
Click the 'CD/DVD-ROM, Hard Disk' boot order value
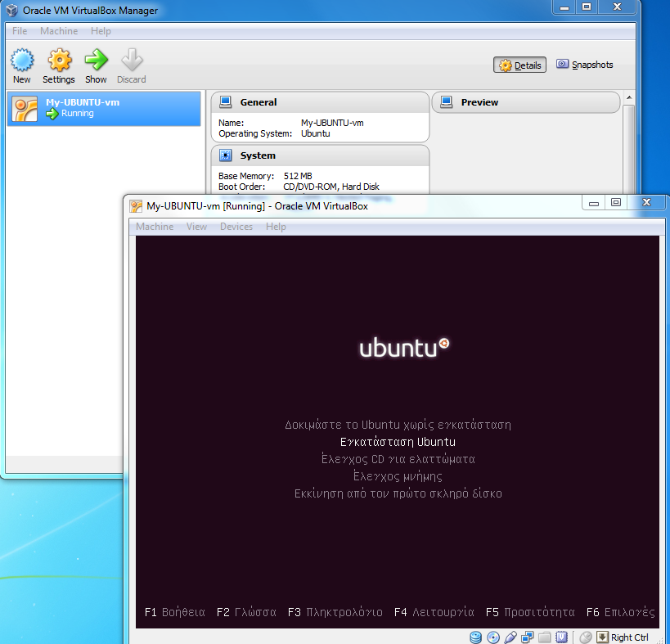tap(331, 187)
